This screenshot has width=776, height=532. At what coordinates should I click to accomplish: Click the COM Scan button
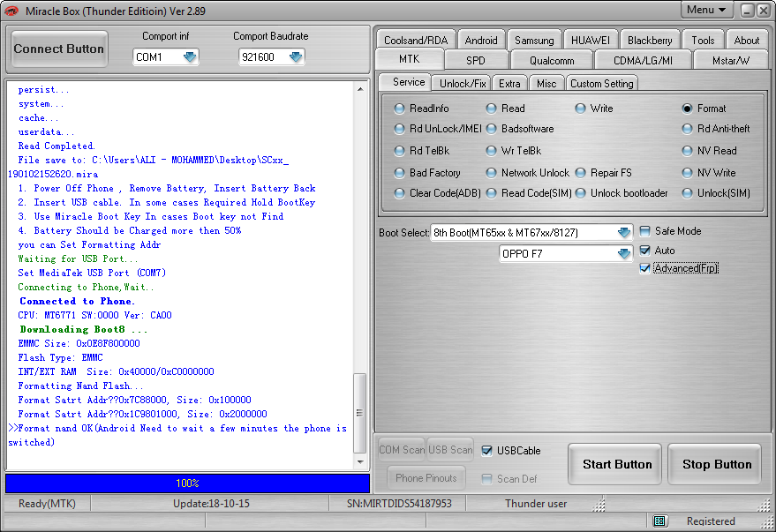tap(402, 450)
